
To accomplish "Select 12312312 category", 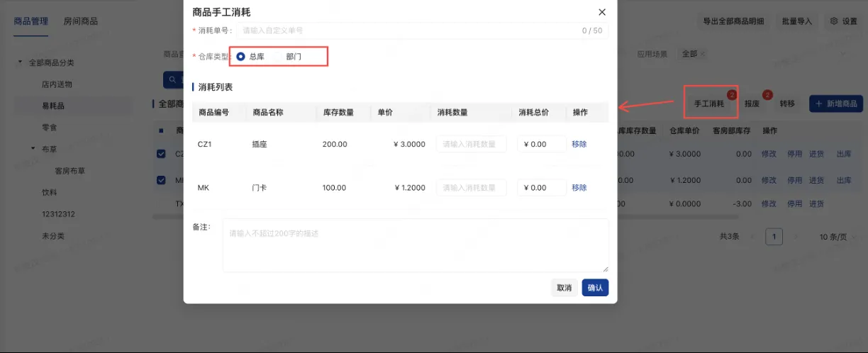I will pyautogui.click(x=58, y=214).
